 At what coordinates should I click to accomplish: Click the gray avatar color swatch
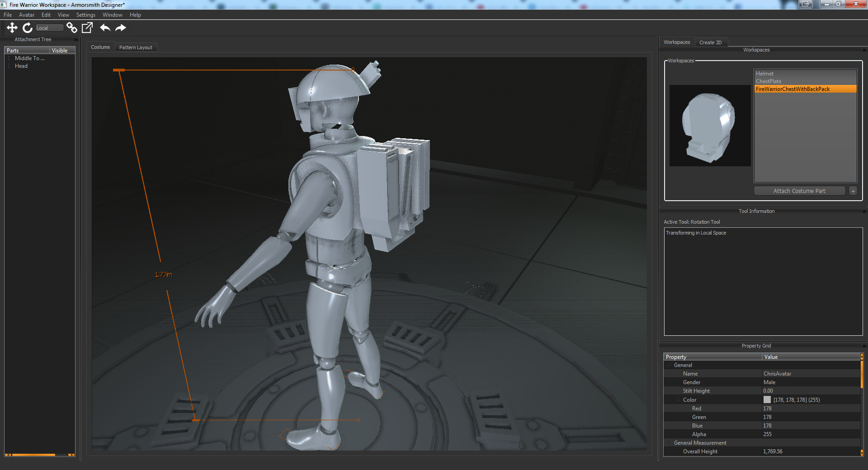[x=767, y=400]
